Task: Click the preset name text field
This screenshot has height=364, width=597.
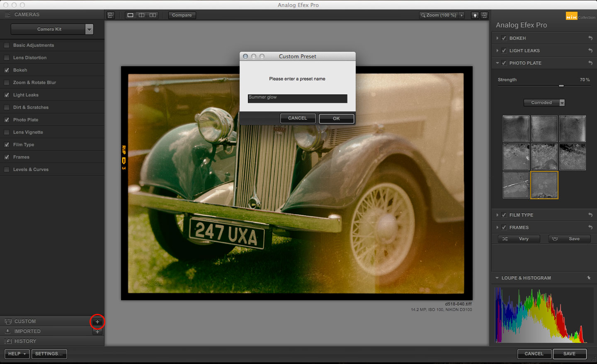Action: click(x=297, y=99)
